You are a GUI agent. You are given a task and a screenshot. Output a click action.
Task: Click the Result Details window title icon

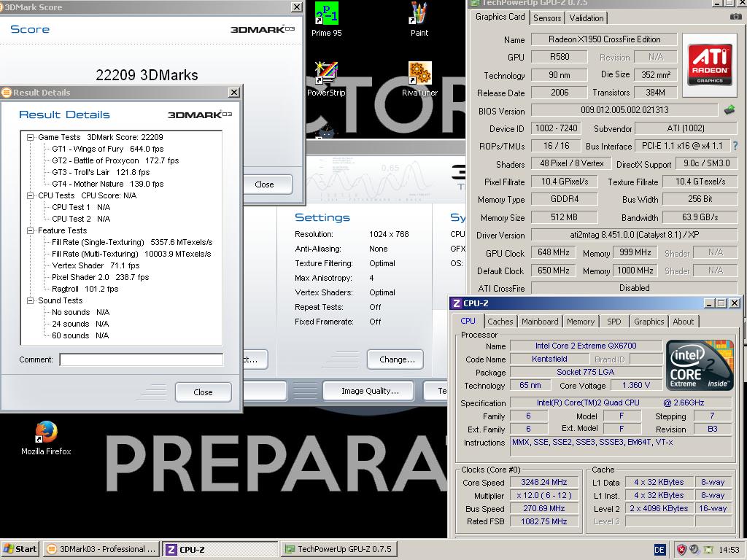[x=6, y=93]
